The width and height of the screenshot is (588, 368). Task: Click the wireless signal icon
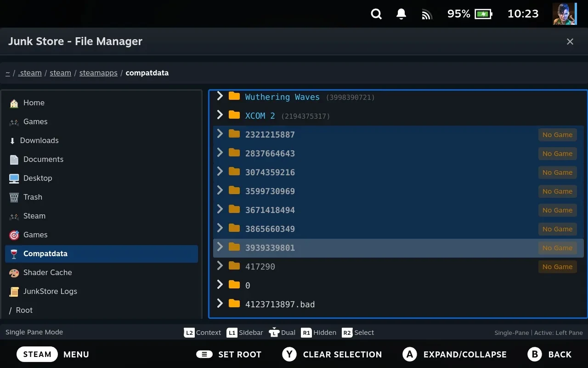tap(427, 15)
